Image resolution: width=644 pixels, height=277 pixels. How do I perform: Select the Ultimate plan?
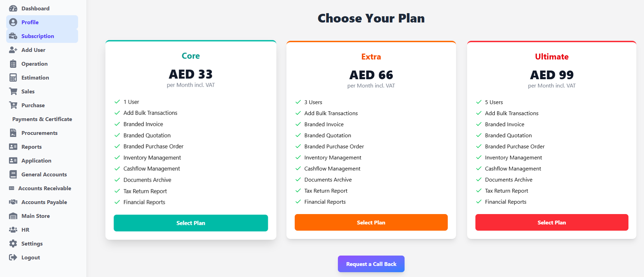coord(552,222)
